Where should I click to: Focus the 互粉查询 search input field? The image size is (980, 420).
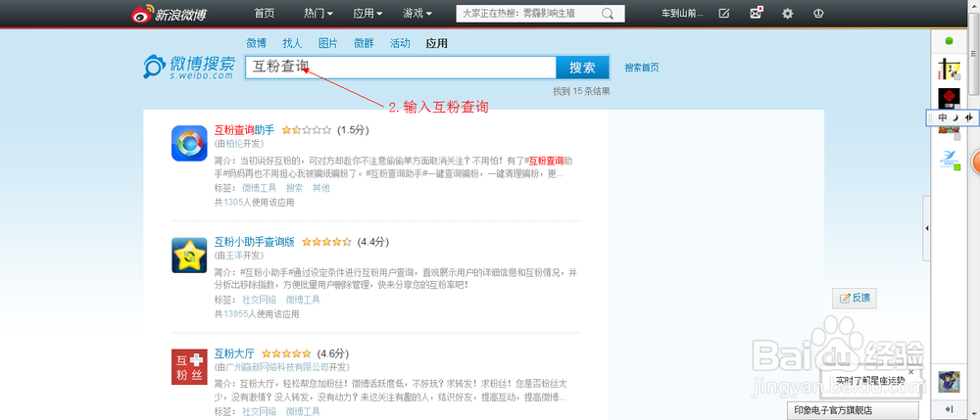(401, 68)
